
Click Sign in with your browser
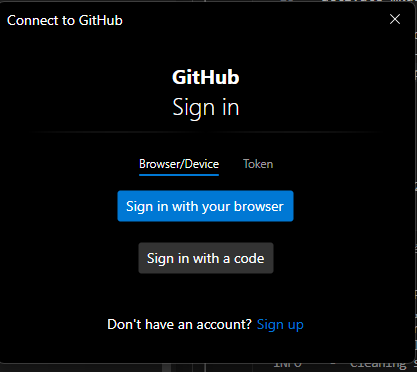(x=205, y=206)
